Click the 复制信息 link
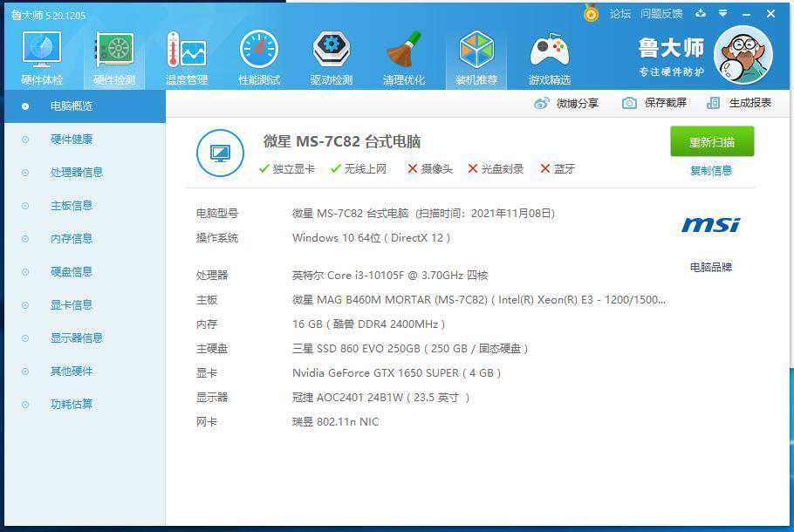 (711, 171)
